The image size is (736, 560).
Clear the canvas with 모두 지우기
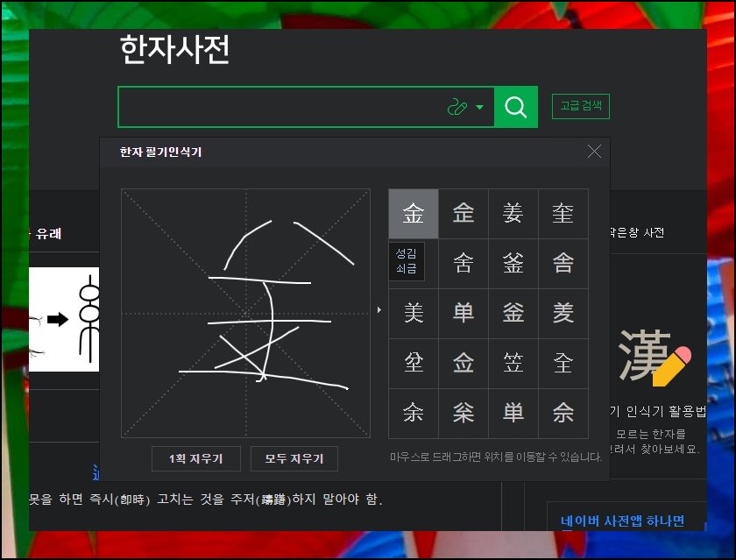tap(294, 458)
